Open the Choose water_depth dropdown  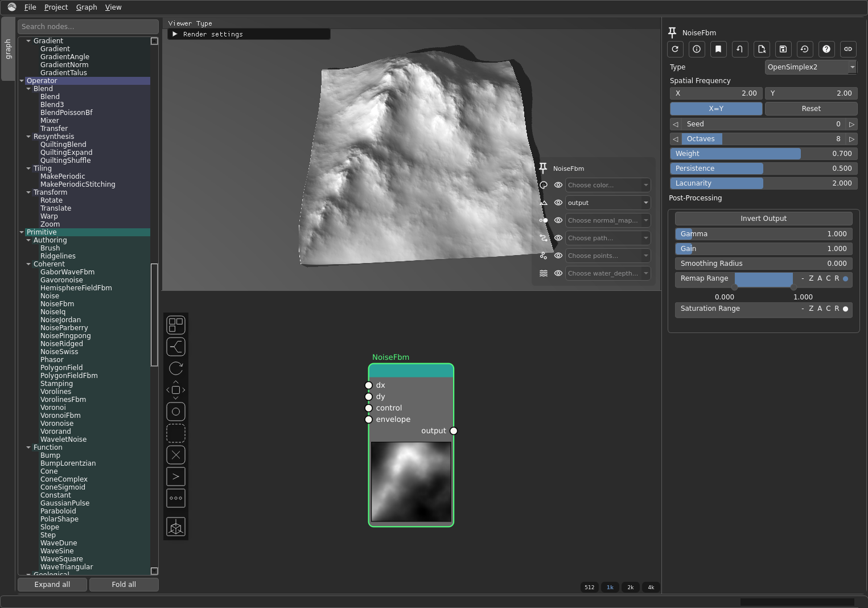point(608,273)
